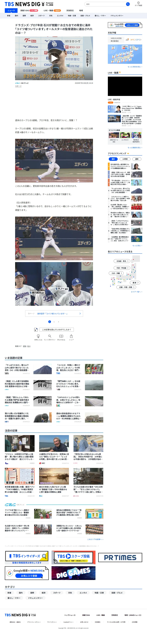
Task: Click the bottom Google検索でNEWS DIG お気に入り登録 banner
Action: click(x=27, y=573)
